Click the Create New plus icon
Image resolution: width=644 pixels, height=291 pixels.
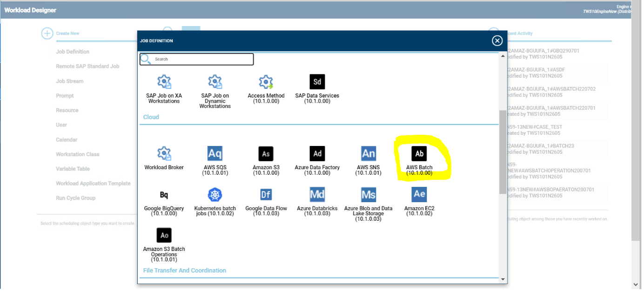47,33
